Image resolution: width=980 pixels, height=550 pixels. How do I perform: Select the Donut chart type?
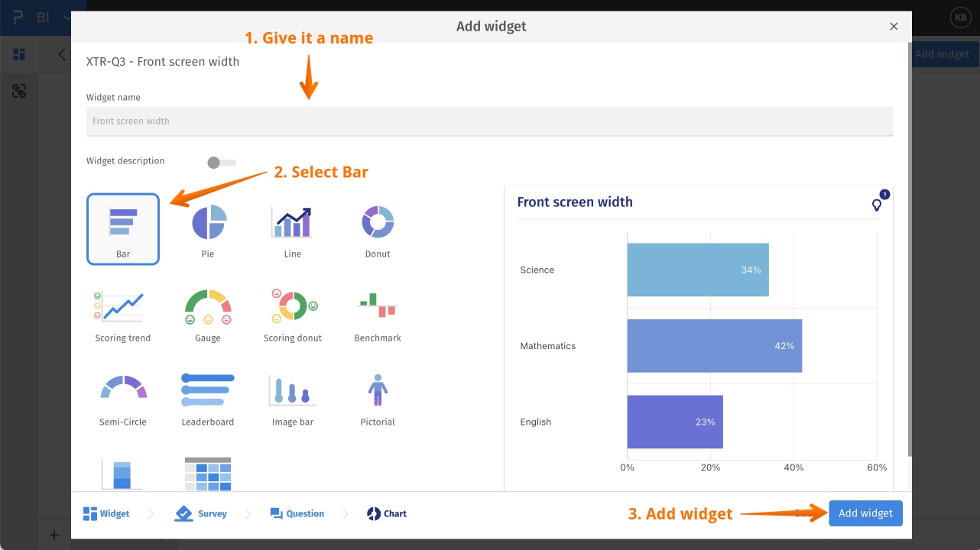pos(377,228)
